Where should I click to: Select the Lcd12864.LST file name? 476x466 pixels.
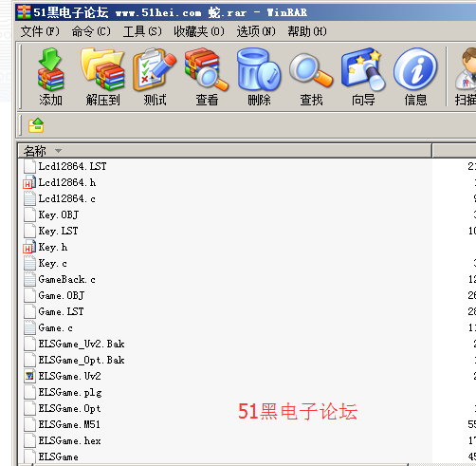coord(72,166)
